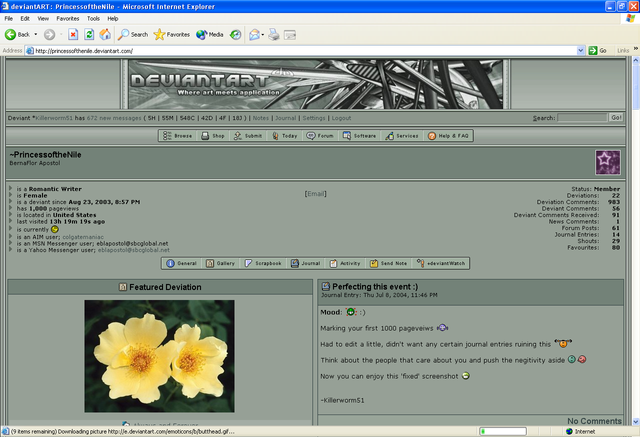Viewport: 640px width, 437px height.
Task: Click the Help & FAQ navigation button
Action: [450, 135]
